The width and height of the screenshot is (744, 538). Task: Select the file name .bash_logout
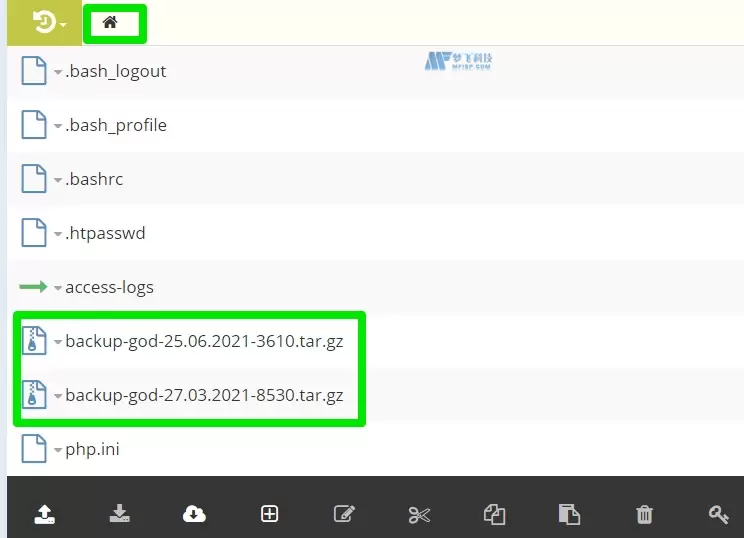click(x=116, y=71)
